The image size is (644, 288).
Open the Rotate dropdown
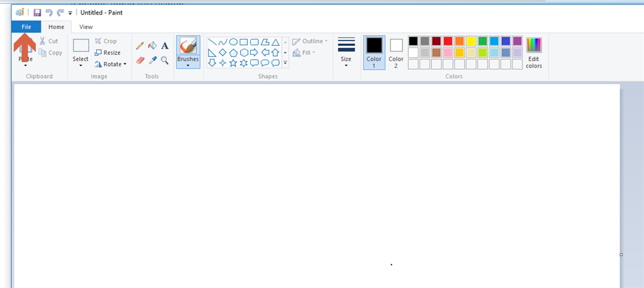(x=110, y=64)
